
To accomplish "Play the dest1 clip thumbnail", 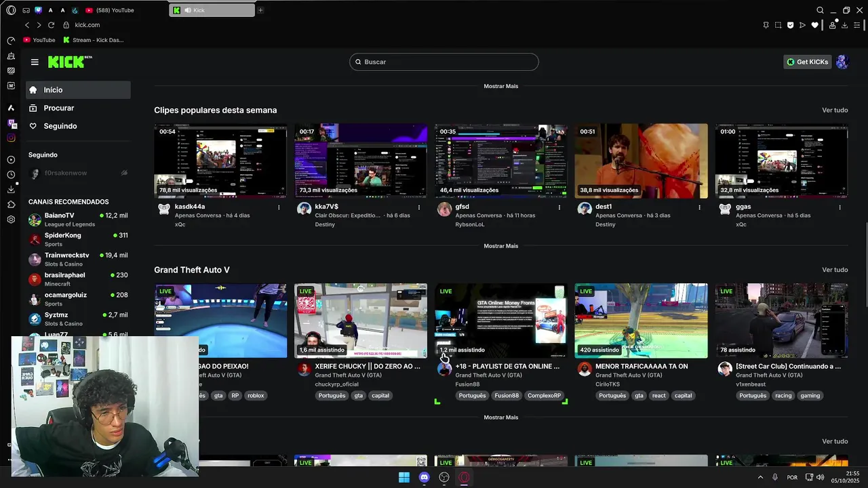I will pos(641,161).
